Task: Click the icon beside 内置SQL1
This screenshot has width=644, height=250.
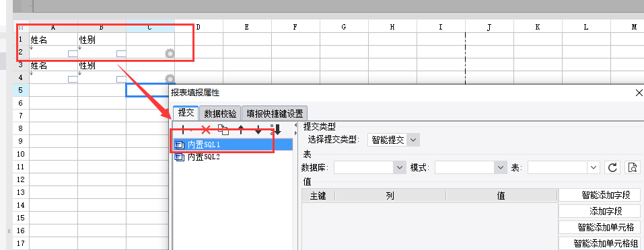Action: coord(180,144)
